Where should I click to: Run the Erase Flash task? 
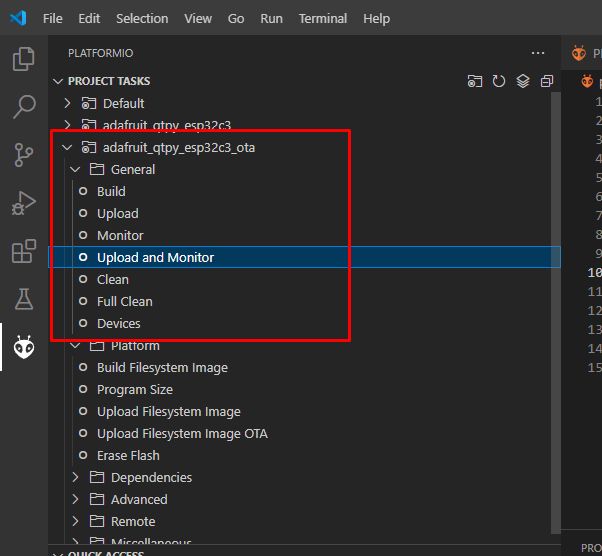128,455
